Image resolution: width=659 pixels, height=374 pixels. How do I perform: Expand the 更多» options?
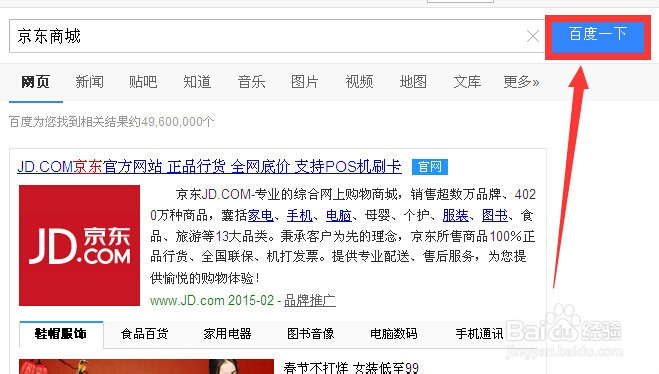(x=521, y=82)
